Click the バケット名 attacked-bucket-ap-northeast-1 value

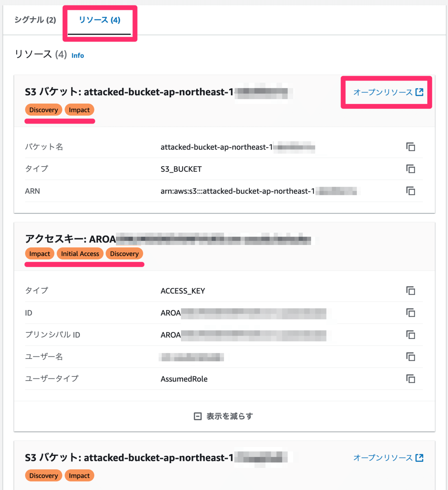pyautogui.click(x=238, y=147)
